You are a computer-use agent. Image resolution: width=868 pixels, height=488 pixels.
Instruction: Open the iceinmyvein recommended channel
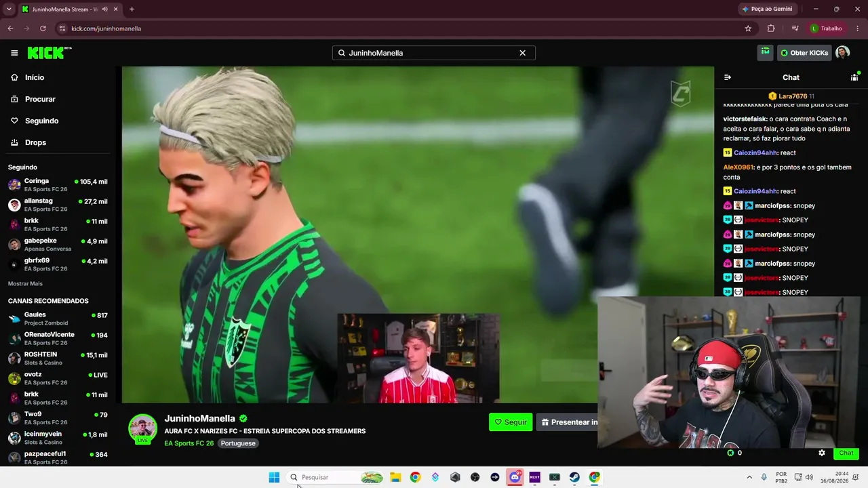[x=58, y=438]
